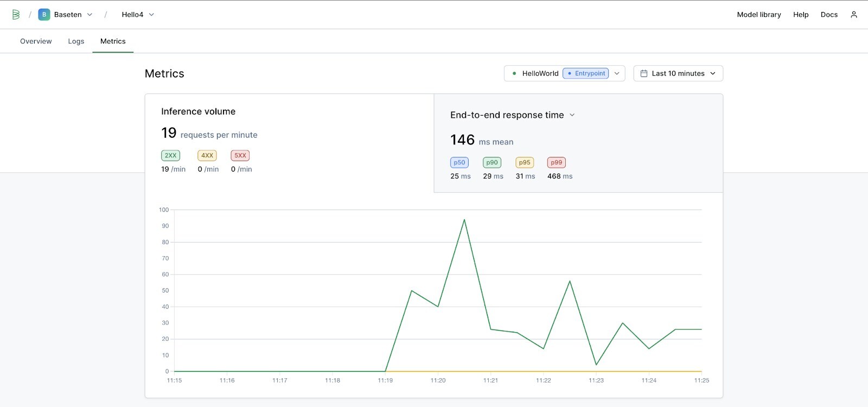Expand the Hello4 model dropdown
The image size is (868, 407).
(x=151, y=15)
